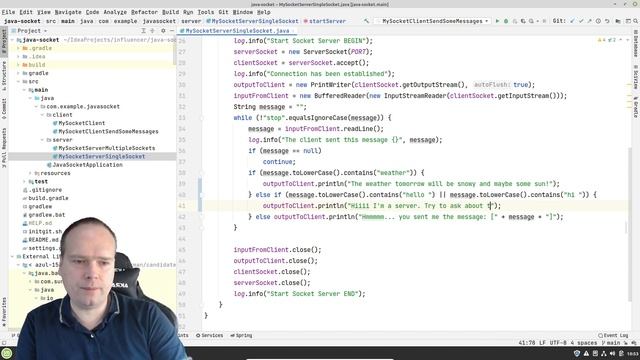
Task: Click the line separator LF status
Action: point(542,343)
